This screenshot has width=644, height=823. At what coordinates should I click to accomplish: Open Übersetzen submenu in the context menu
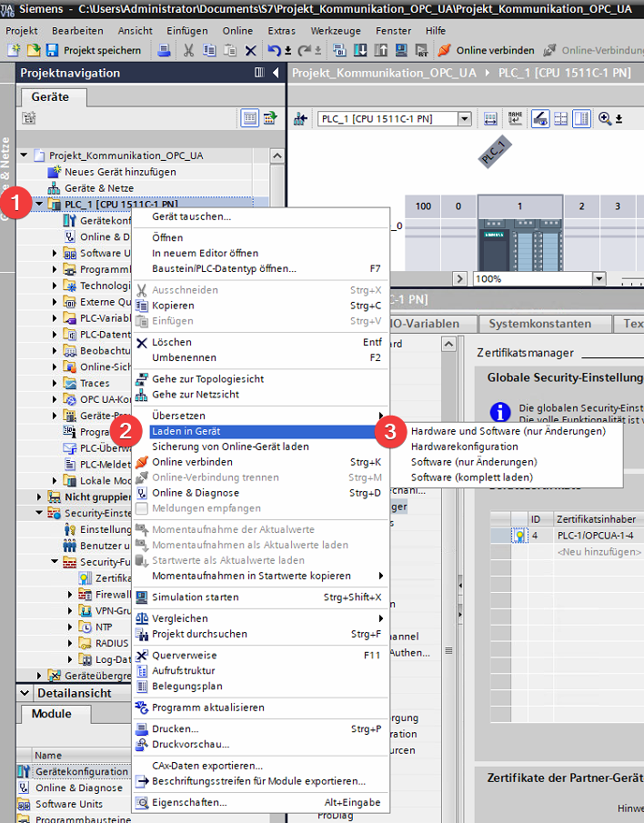[x=260, y=416]
